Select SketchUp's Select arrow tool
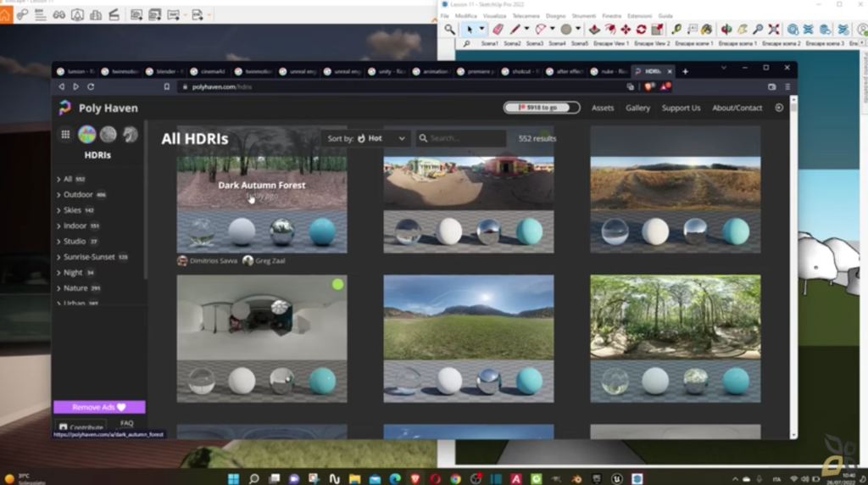The height and width of the screenshot is (485, 868). [470, 30]
